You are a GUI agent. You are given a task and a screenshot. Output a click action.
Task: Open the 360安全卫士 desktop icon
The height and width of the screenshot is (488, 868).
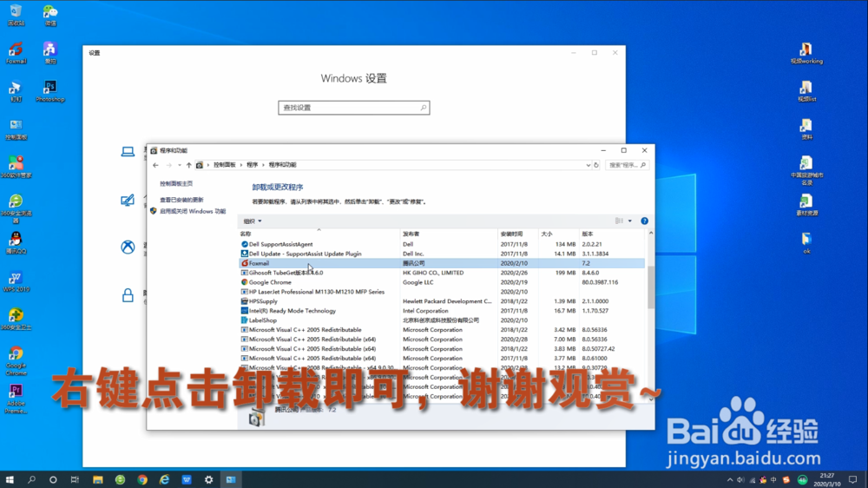point(16,320)
